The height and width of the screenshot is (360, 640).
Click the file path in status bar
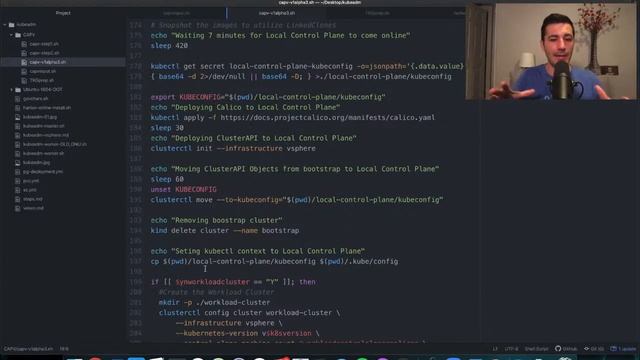(x=28, y=349)
